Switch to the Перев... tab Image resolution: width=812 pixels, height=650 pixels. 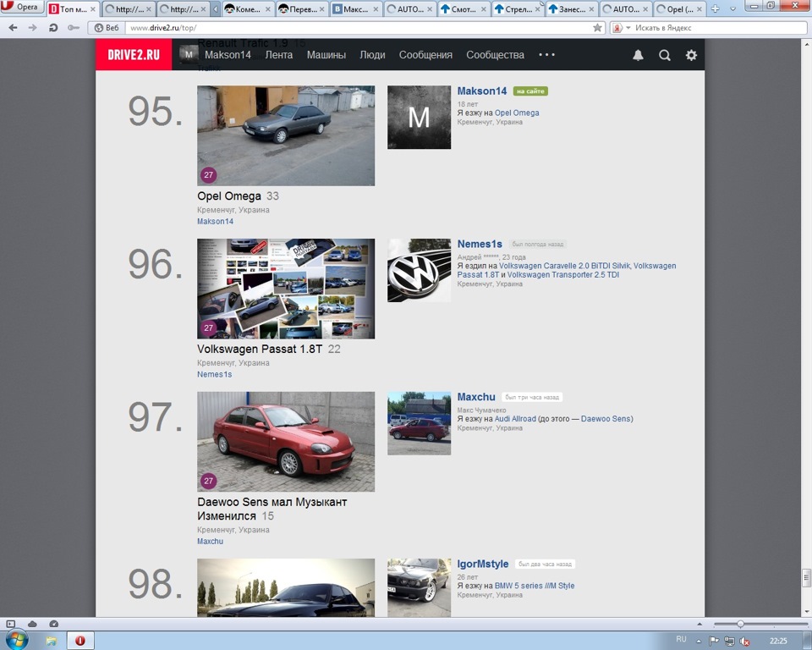(302, 8)
